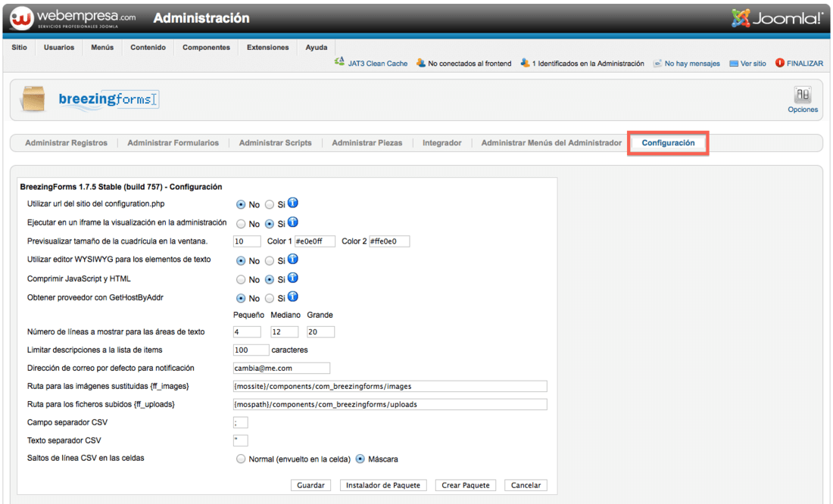Viewport: 833px width, 504px height.
Task: Switch to Integrador tab
Action: click(x=442, y=143)
